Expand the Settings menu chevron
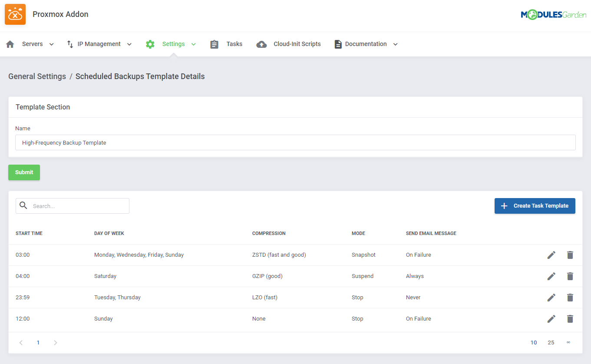Screen dimensions: 591x364 [x=193, y=44]
